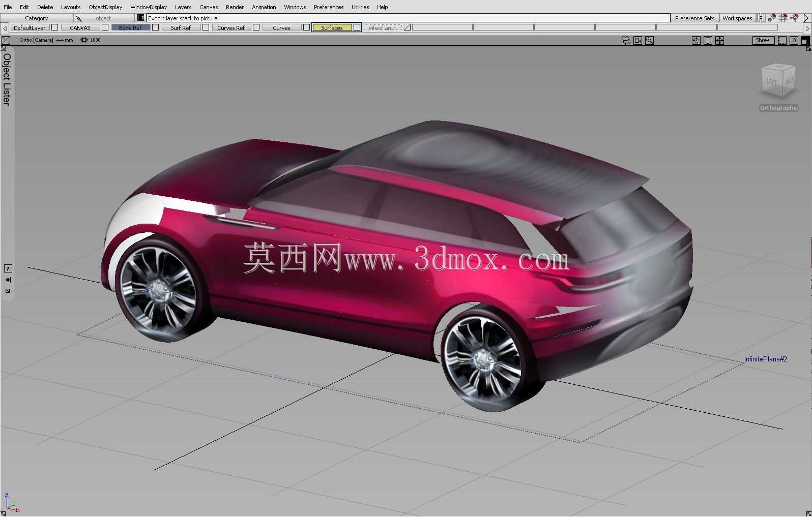The height and width of the screenshot is (517, 812).
Task: Click the tumble view icon
Action: click(696, 40)
